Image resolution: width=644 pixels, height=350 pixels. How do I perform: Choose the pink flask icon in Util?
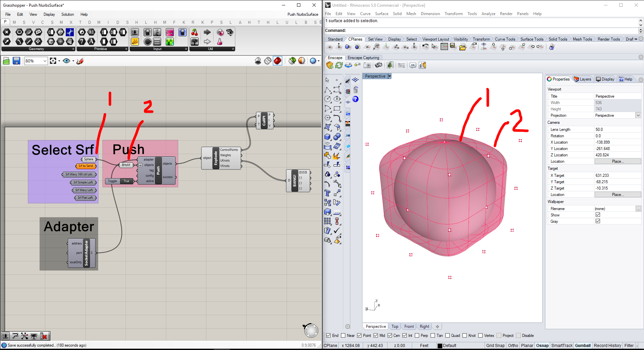(x=220, y=42)
